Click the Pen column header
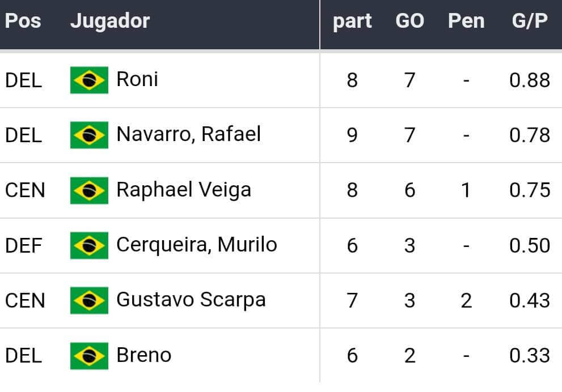Image resolution: width=562 pixels, height=392 pixels. (466, 22)
